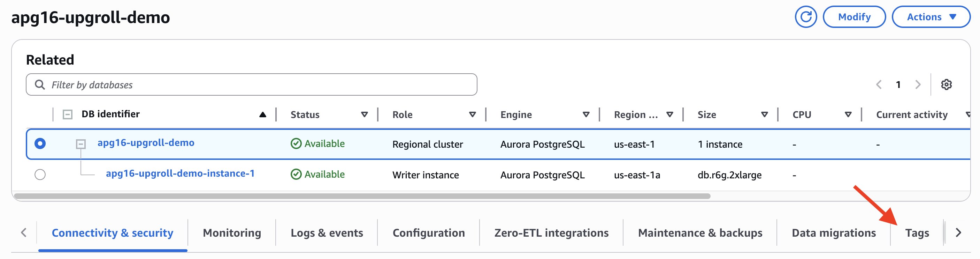Click the refresh icon button
980x259 pixels.
pyautogui.click(x=805, y=17)
